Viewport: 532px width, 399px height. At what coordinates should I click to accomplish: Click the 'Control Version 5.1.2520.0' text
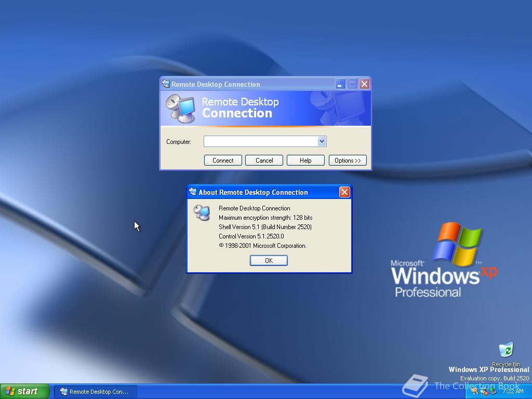pyautogui.click(x=251, y=236)
